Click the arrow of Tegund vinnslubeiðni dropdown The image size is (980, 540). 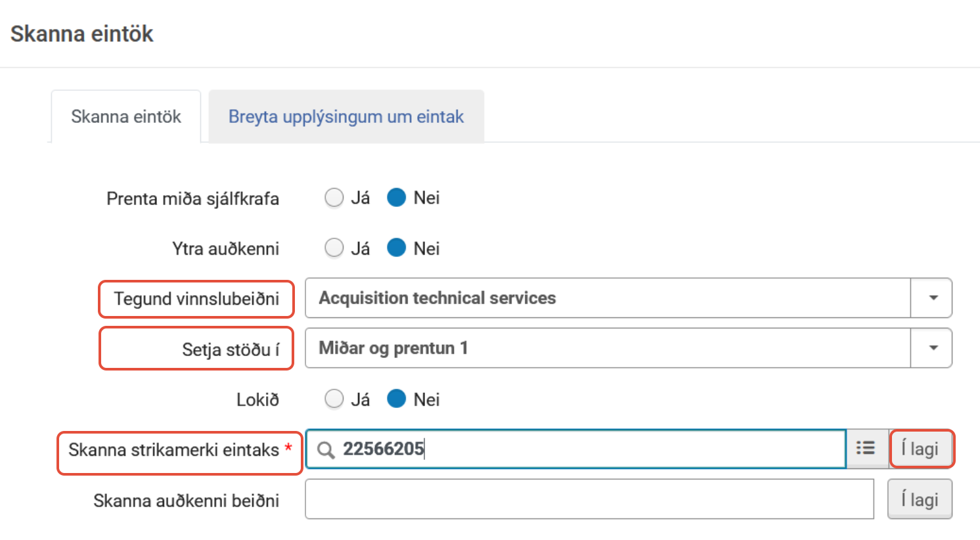pyautogui.click(x=933, y=298)
